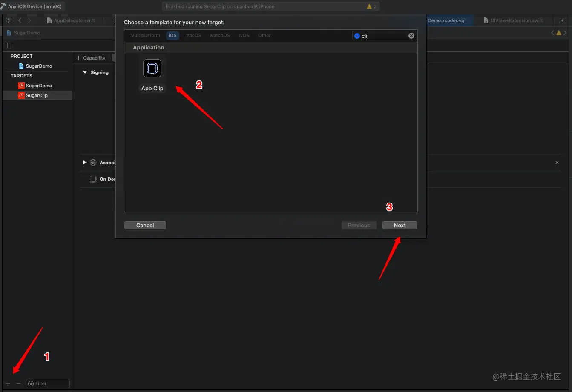The width and height of the screenshot is (572, 392).
Task: Click the template search field
Action: [384, 36]
